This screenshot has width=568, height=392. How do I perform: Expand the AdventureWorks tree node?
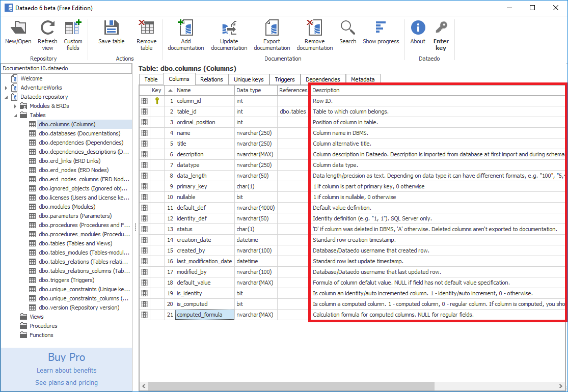tap(6, 88)
